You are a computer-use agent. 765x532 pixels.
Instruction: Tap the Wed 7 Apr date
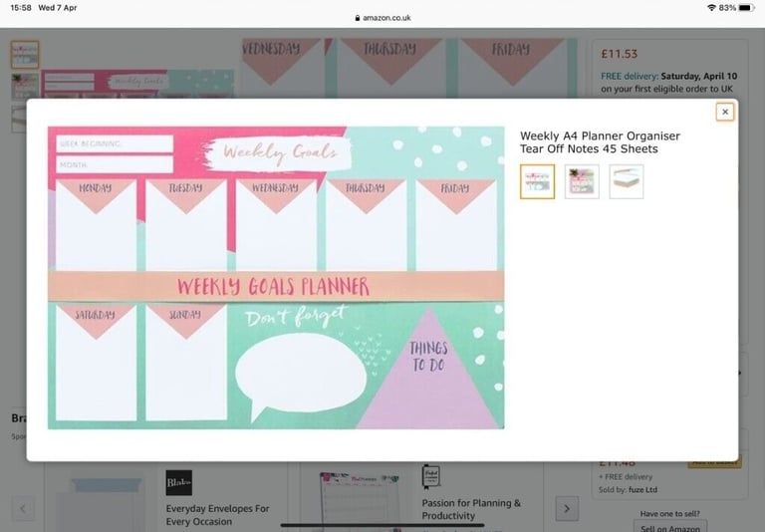(x=58, y=8)
